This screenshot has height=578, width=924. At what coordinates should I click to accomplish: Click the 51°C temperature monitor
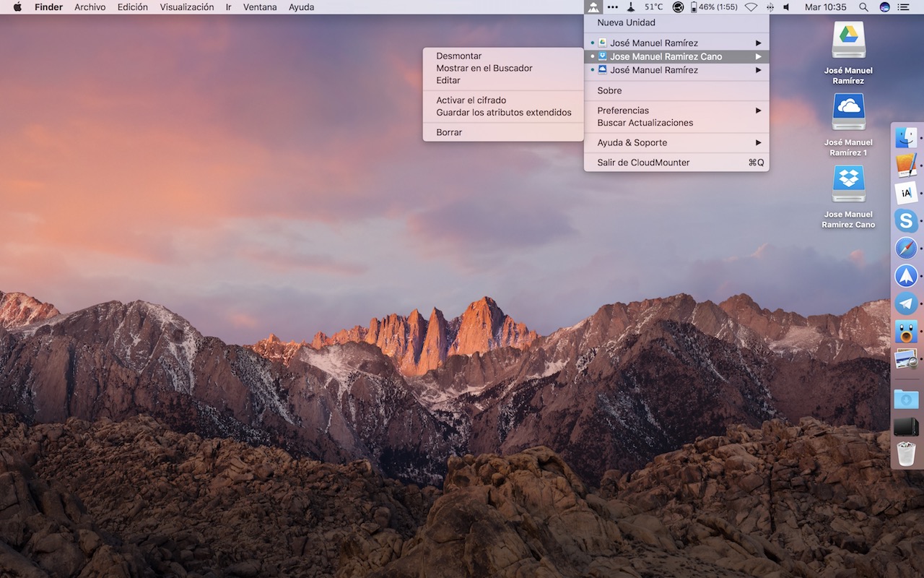(653, 7)
